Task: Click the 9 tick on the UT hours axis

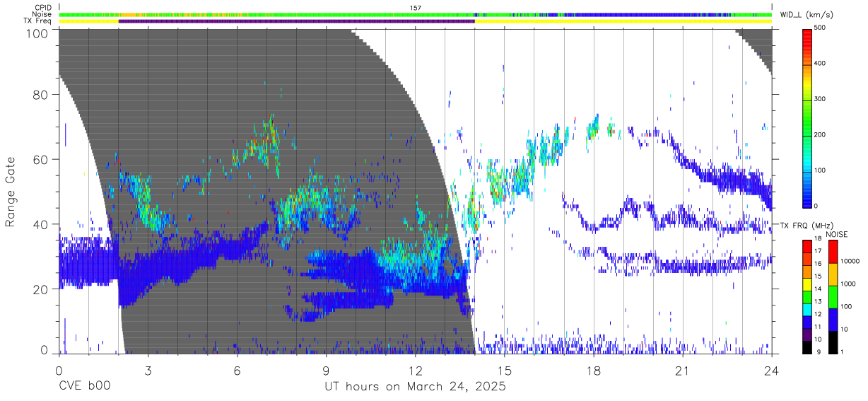Action: 327,370
